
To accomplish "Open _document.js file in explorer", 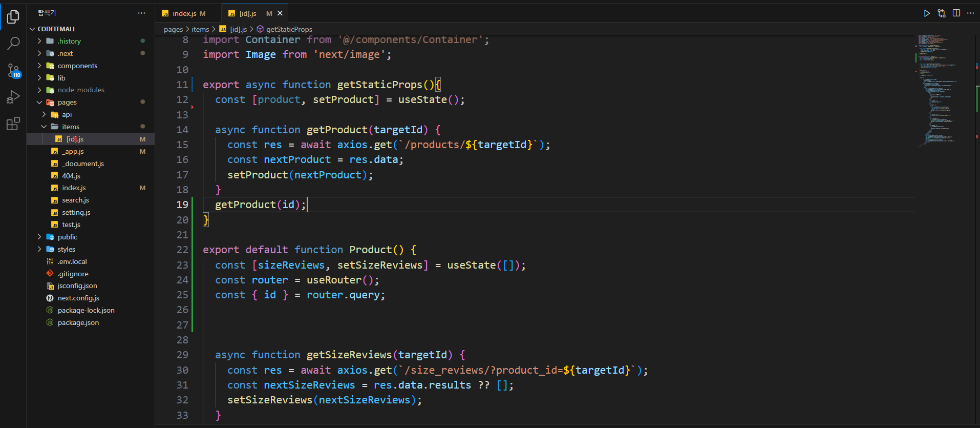I will [x=91, y=164].
